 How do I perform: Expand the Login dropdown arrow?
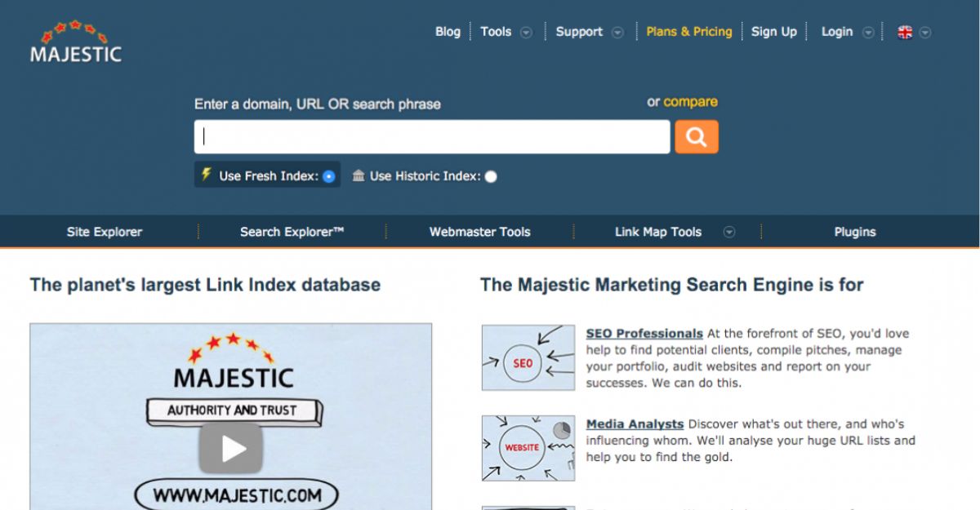(x=868, y=33)
